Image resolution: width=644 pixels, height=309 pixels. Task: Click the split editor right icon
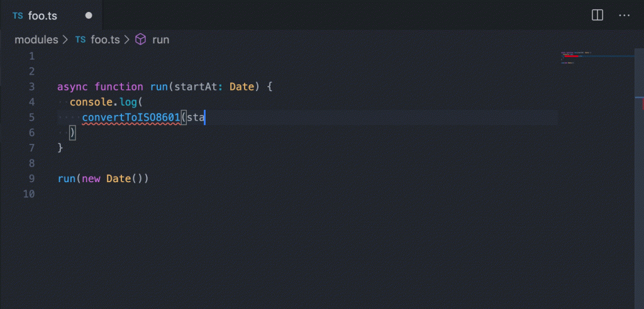(x=597, y=15)
